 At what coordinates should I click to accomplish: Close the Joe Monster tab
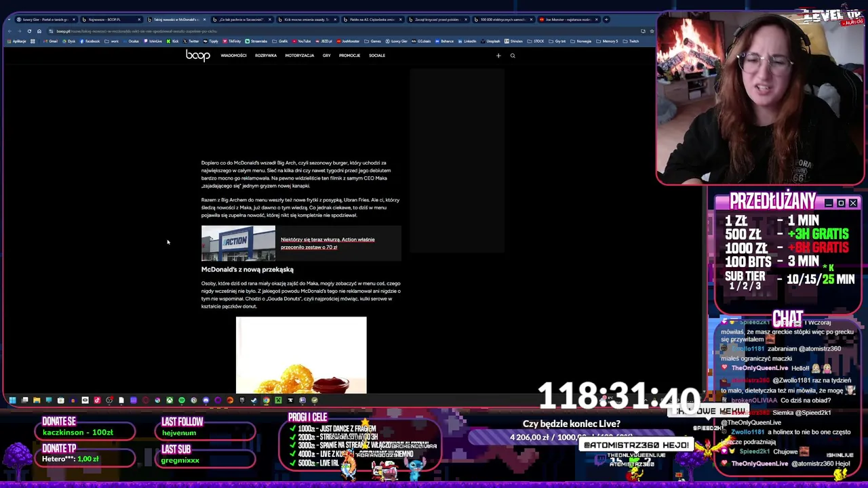[596, 20]
